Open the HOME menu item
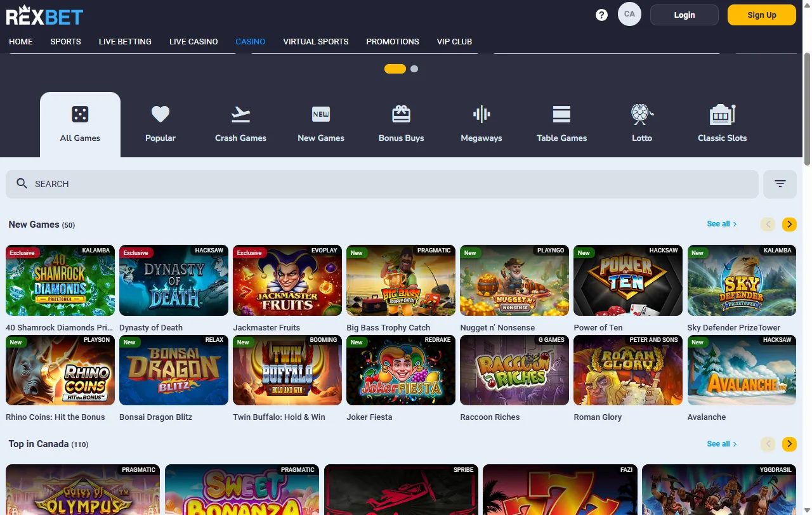 (21, 41)
